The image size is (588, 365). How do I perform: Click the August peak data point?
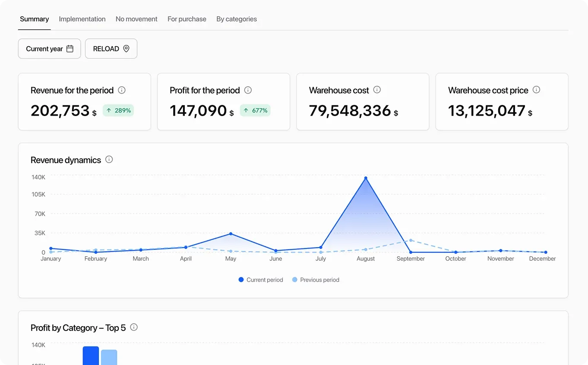[x=366, y=178]
